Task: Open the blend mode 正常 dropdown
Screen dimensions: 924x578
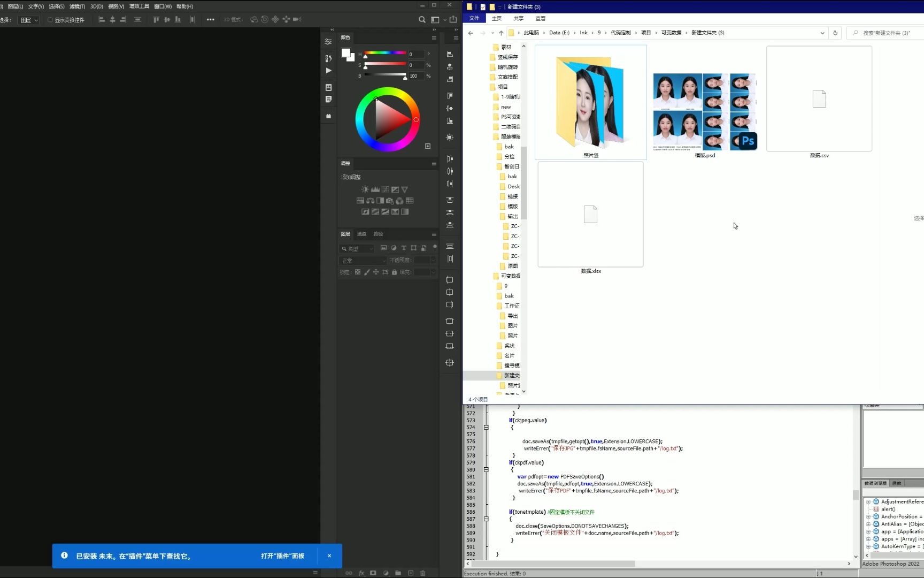Action: click(363, 261)
